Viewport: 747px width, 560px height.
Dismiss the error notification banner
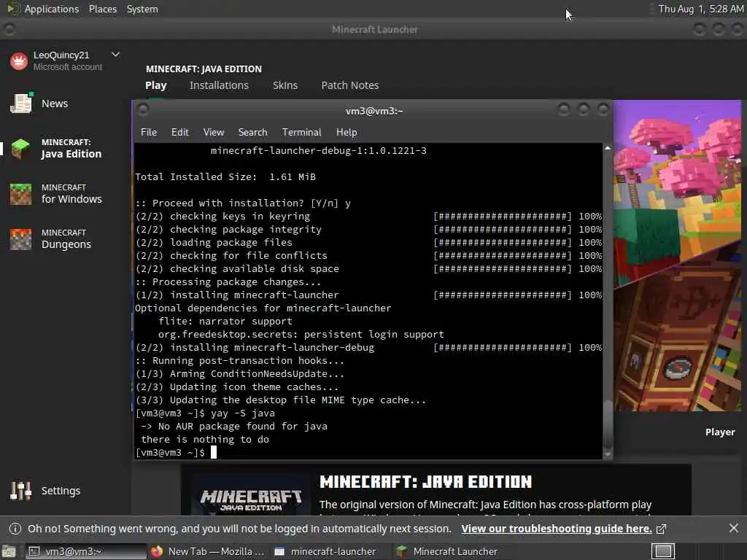click(733, 528)
